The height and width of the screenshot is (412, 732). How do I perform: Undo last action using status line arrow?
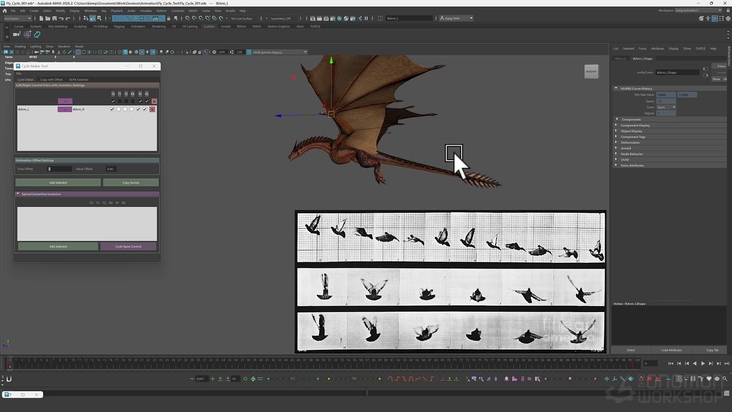point(61,19)
